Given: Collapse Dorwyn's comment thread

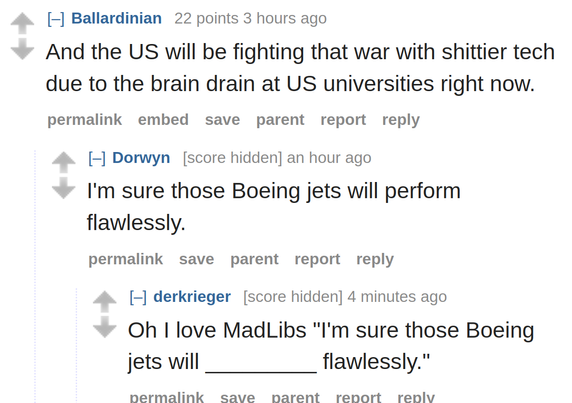Looking at the screenshot, I should point(97,158).
